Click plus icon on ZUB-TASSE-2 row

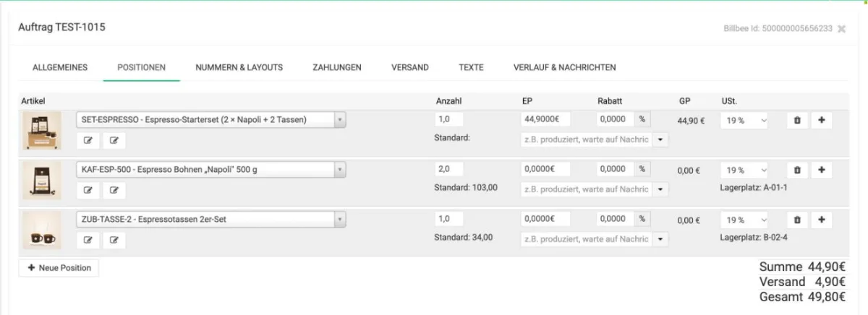(821, 220)
